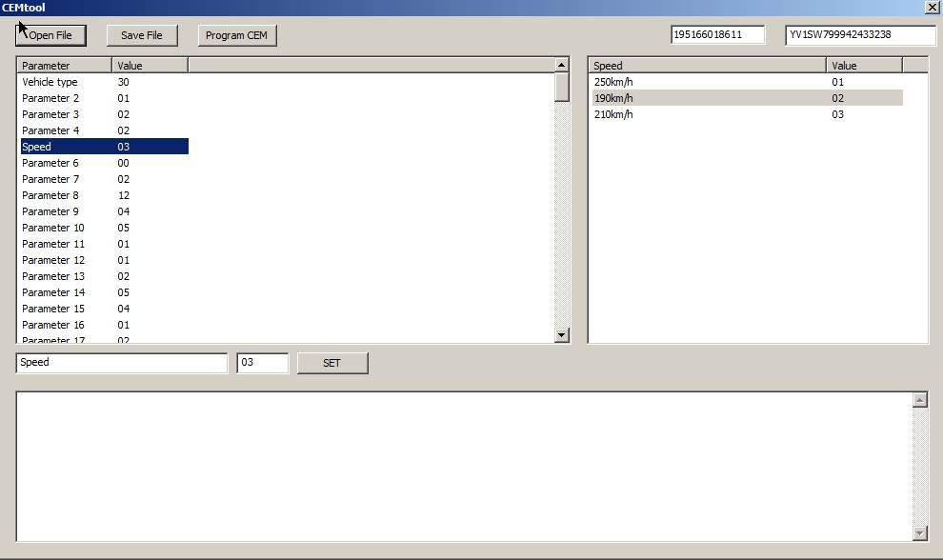The image size is (943, 560).
Task: Click the value box containing 03
Action: (x=263, y=362)
